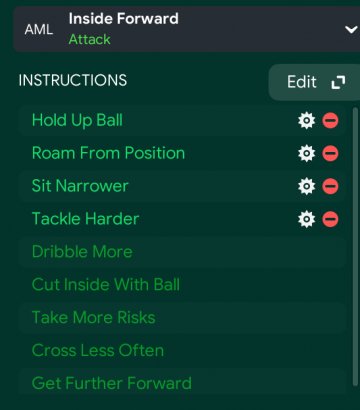This screenshot has width=360, height=410.
Task: Remove the Hold Up Ball instruction
Action: tap(330, 120)
